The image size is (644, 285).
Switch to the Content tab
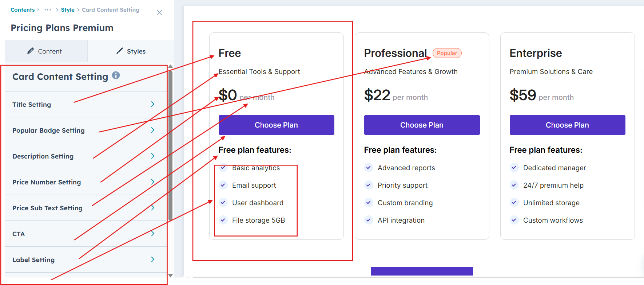[x=45, y=51]
